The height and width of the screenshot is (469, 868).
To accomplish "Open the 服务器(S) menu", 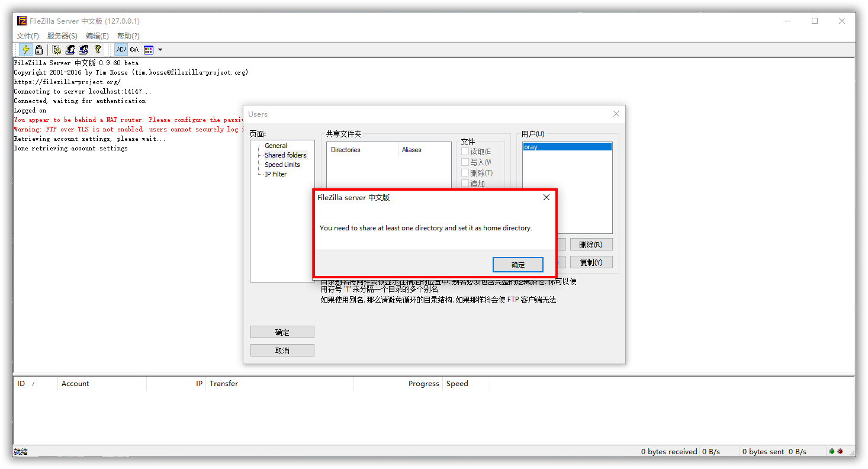I will click(x=62, y=36).
